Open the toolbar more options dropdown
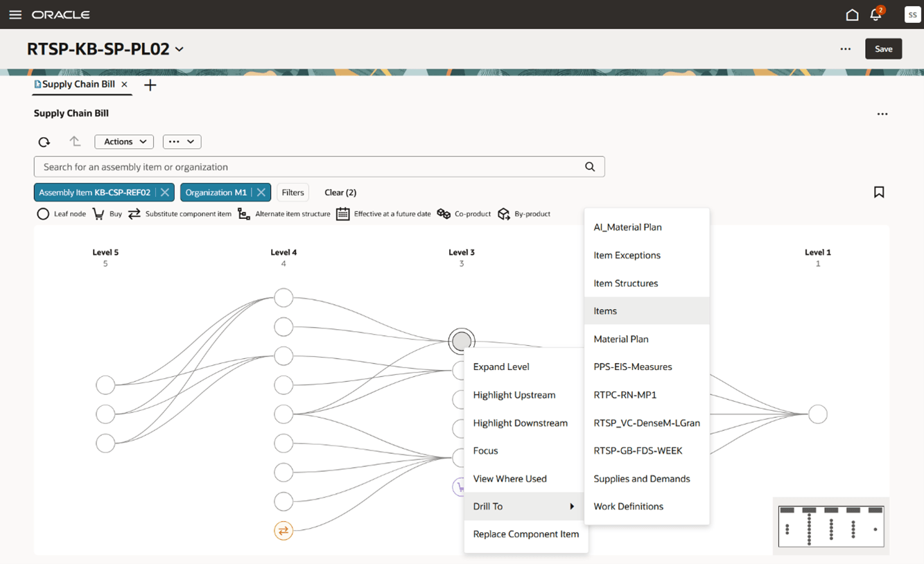Viewport: 924px width, 564px height. pyautogui.click(x=182, y=142)
